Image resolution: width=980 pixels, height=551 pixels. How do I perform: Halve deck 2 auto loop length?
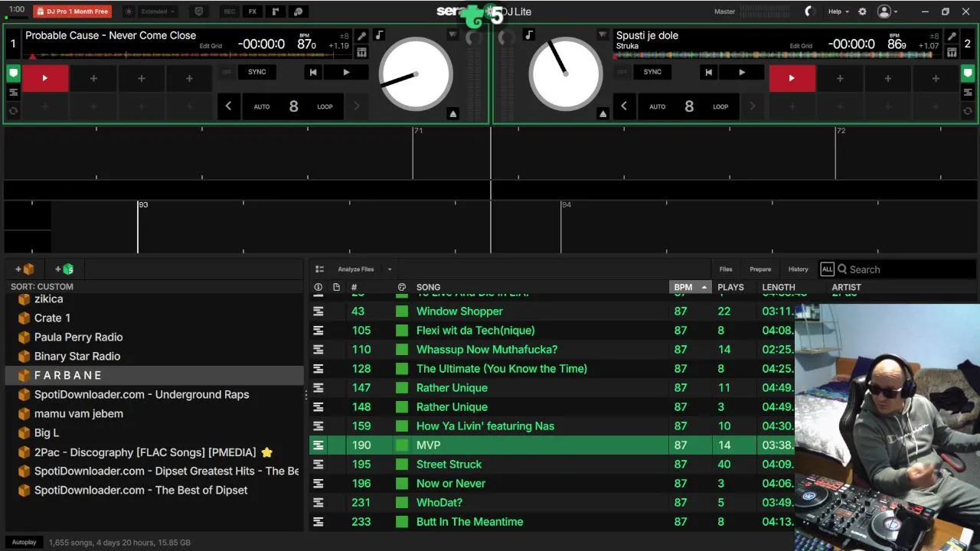624,106
